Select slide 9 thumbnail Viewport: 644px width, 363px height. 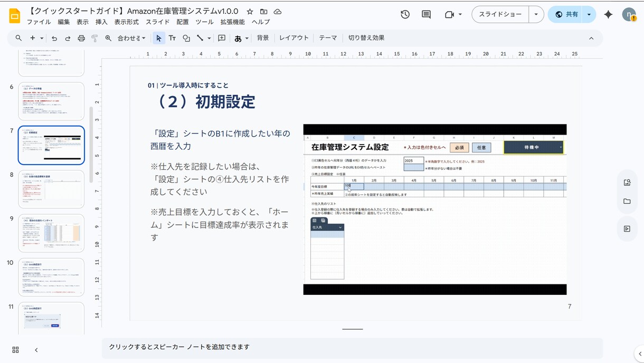(51, 233)
